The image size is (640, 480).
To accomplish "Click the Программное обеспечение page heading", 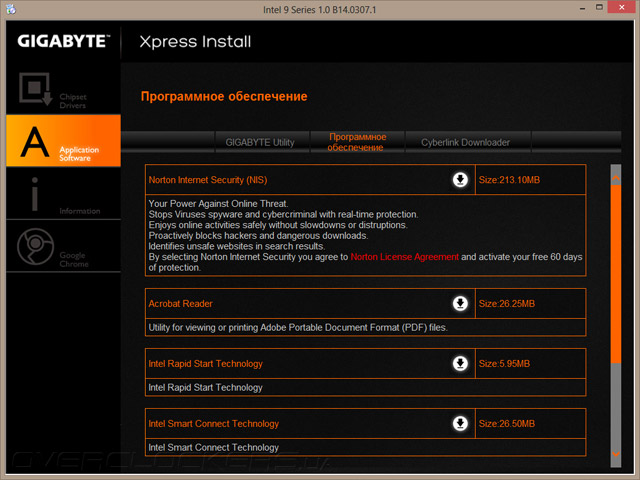I will tap(224, 96).
